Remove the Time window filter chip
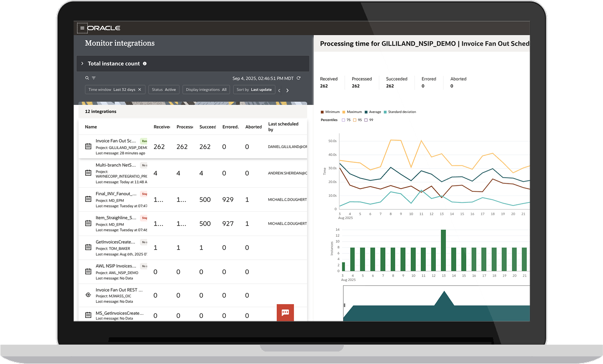The height and width of the screenshot is (364, 603). 140,89
